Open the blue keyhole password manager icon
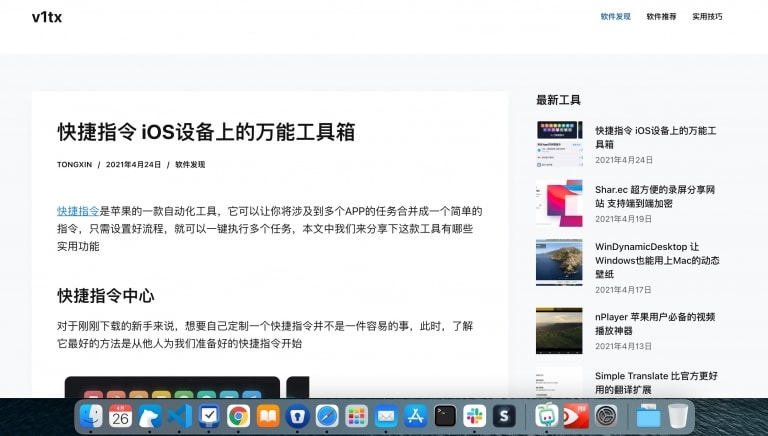768x436 pixels. [x=297, y=416]
